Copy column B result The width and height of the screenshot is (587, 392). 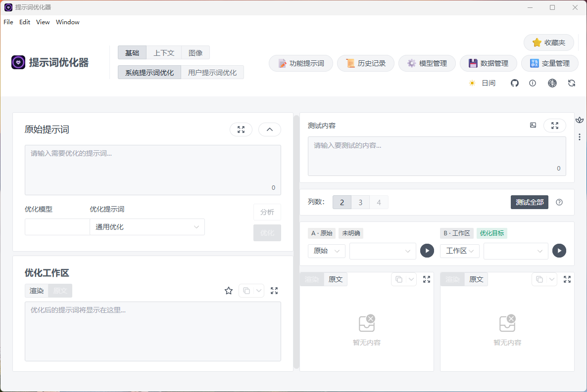539,279
